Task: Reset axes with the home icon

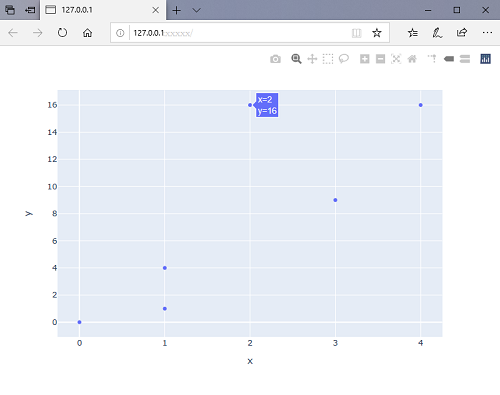Action: click(x=412, y=59)
